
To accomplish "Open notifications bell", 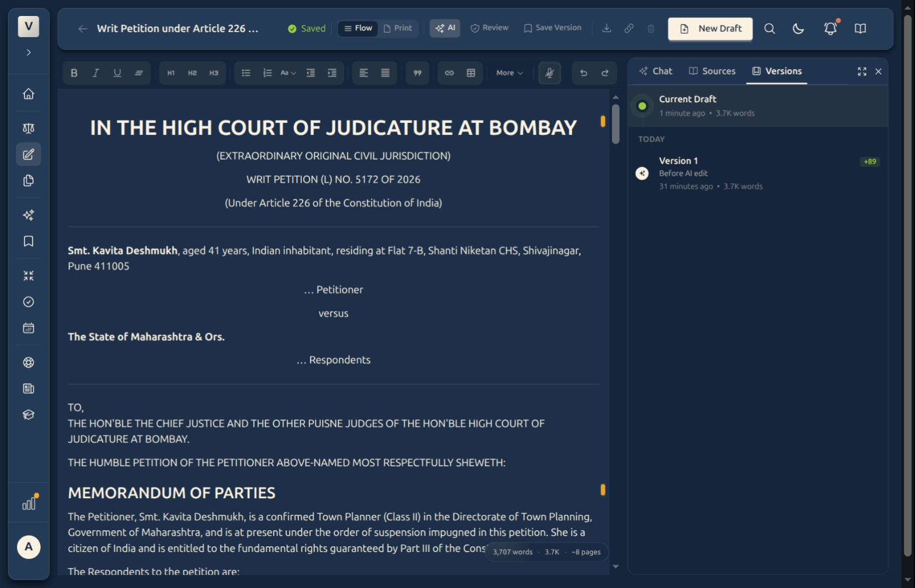I will coord(830,29).
